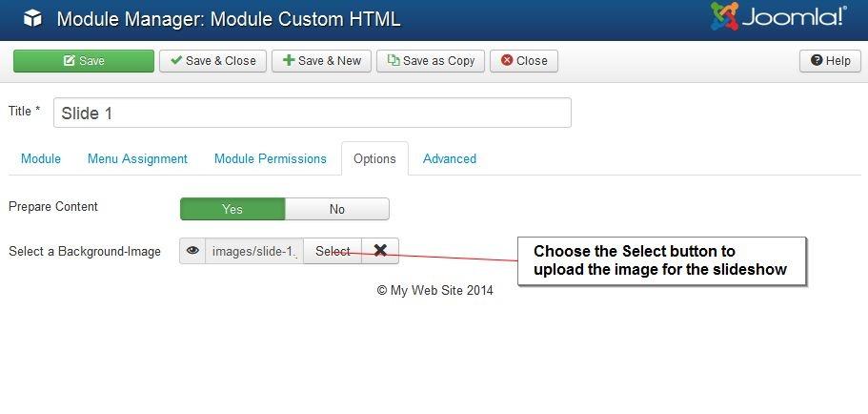Switch to the Module tab
The width and height of the screenshot is (868, 414).
41,159
